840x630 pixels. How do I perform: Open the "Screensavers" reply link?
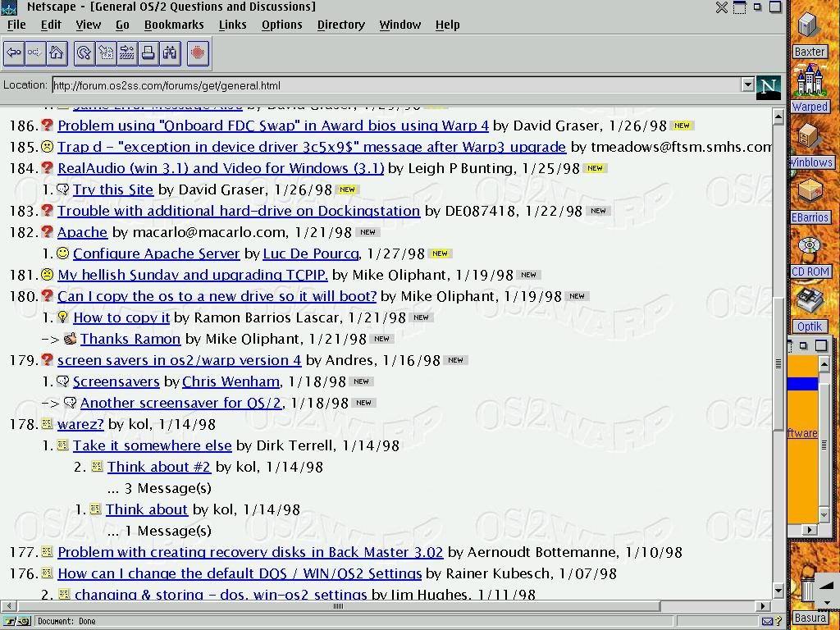tap(116, 382)
